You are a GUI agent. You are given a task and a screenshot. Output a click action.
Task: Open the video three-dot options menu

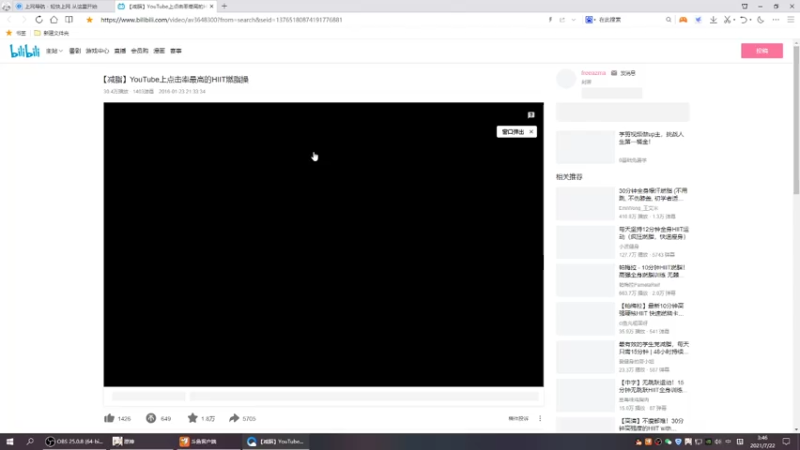(540, 418)
